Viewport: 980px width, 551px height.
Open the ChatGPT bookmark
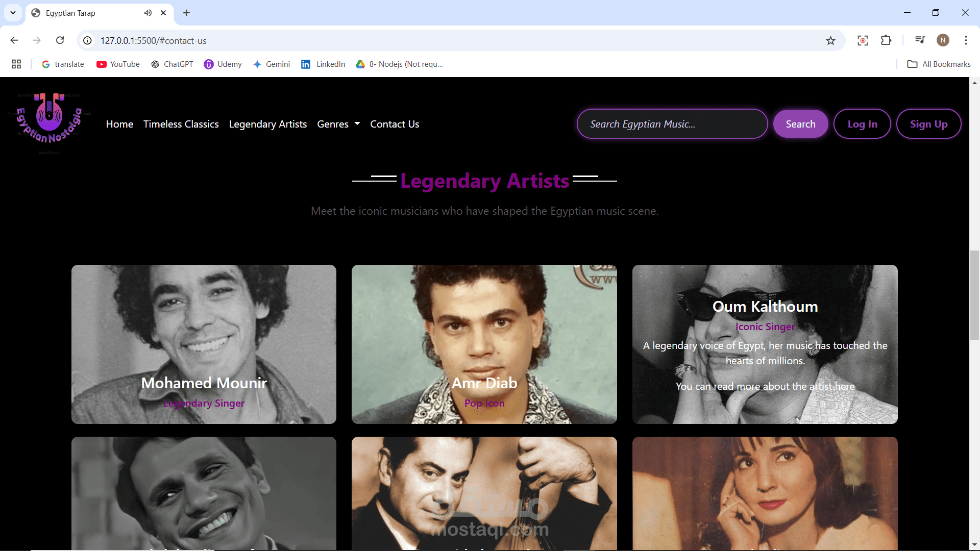(172, 64)
